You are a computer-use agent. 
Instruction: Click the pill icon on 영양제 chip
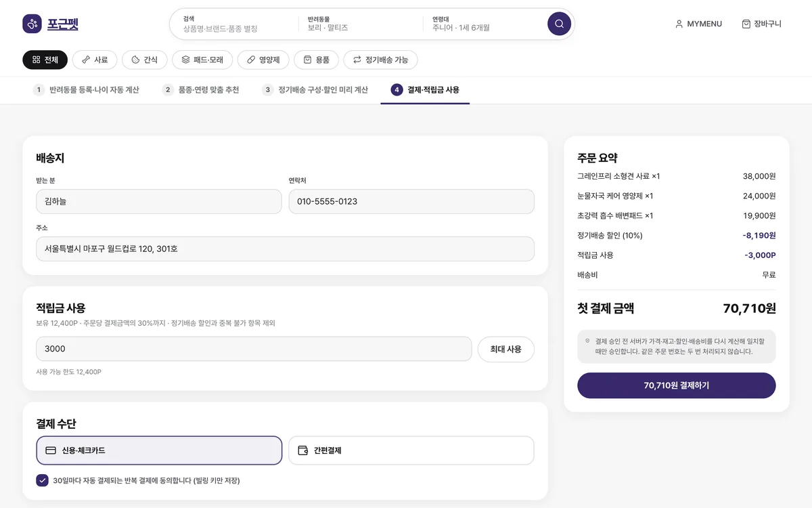tap(251, 60)
